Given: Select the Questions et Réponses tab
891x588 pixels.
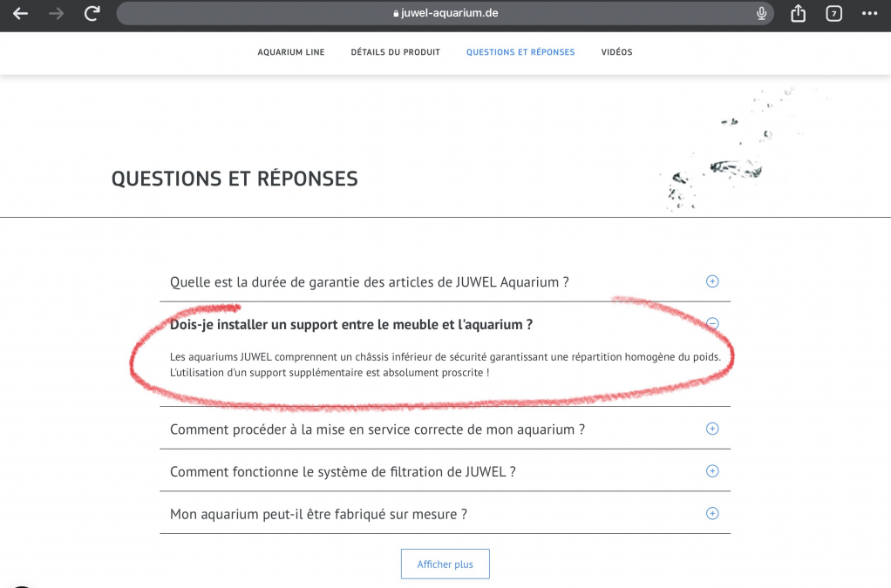Looking at the screenshot, I should 520,52.
